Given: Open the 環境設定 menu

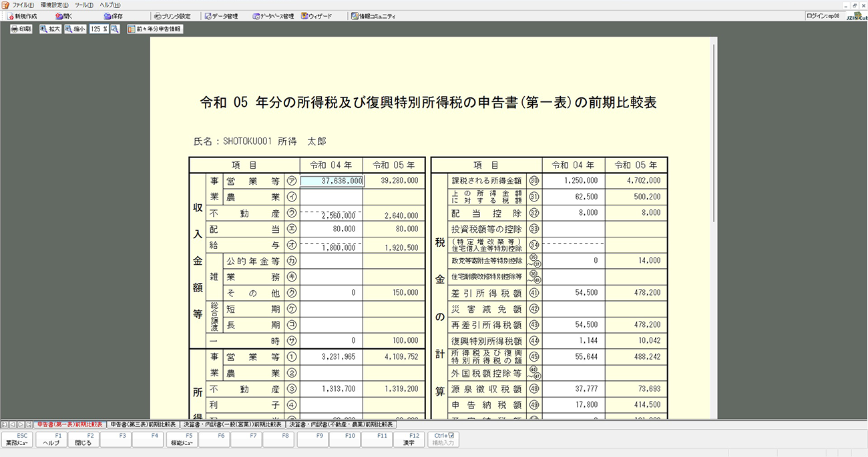Looking at the screenshot, I should pos(55,5).
